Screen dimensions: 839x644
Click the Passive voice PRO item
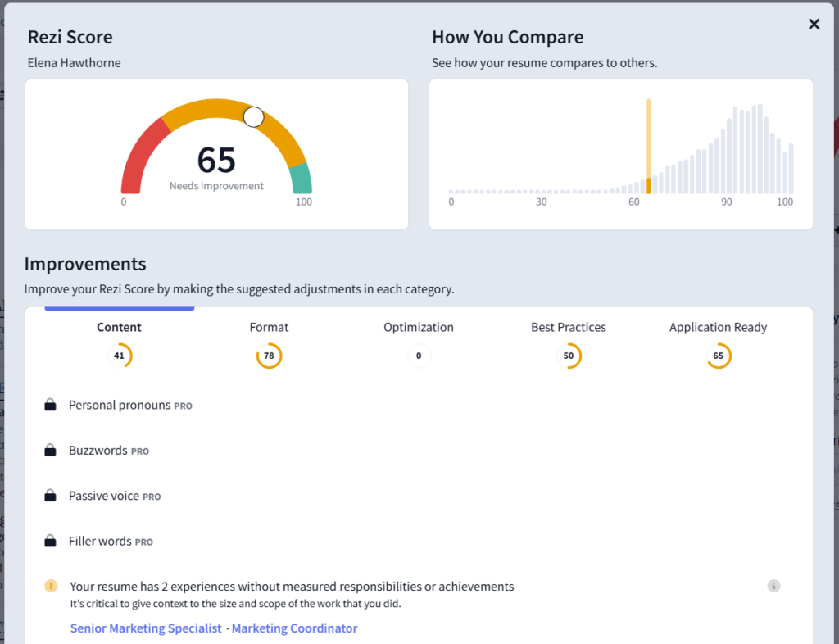(114, 496)
